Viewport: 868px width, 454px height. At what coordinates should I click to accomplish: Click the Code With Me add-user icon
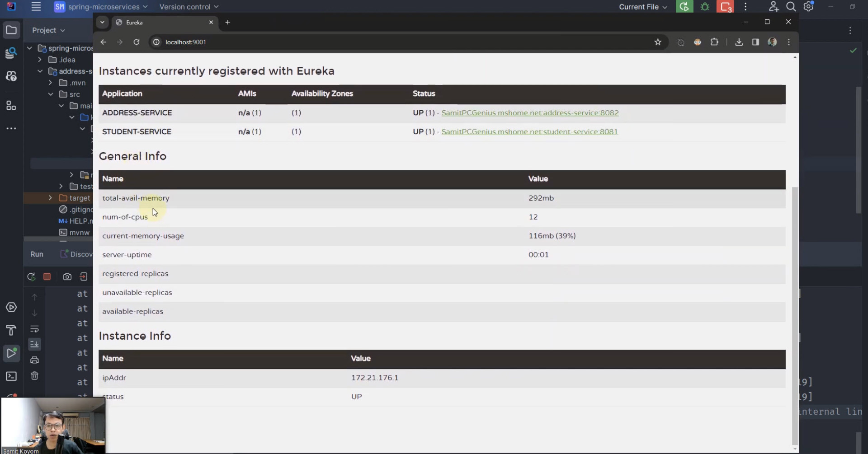(774, 7)
